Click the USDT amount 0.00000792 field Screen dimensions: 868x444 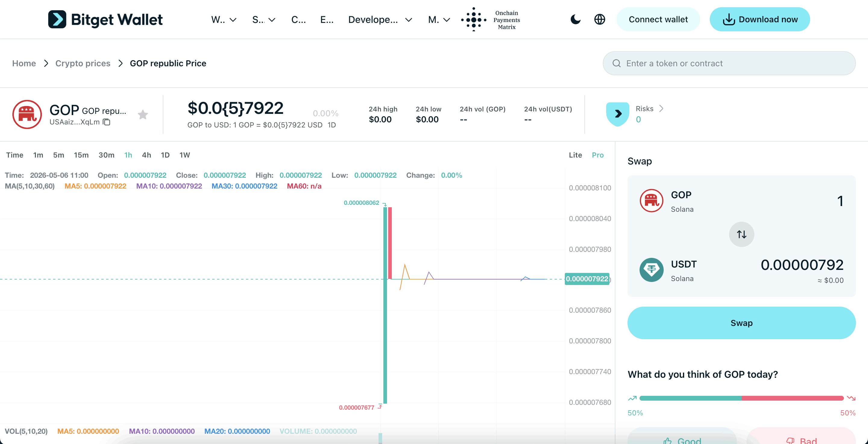click(x=802, y=265)
